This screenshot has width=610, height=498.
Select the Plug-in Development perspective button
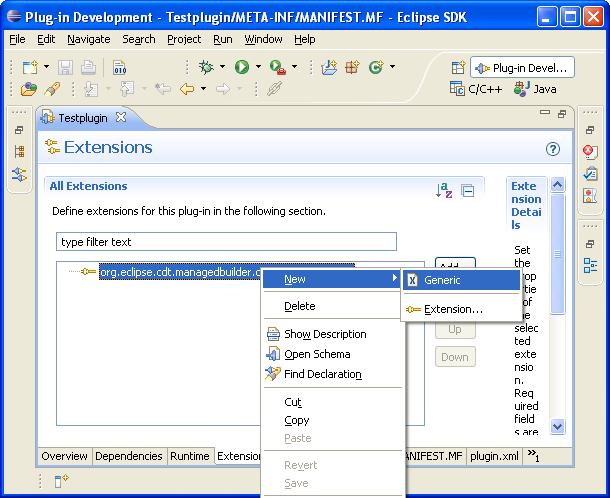point(522,68)
